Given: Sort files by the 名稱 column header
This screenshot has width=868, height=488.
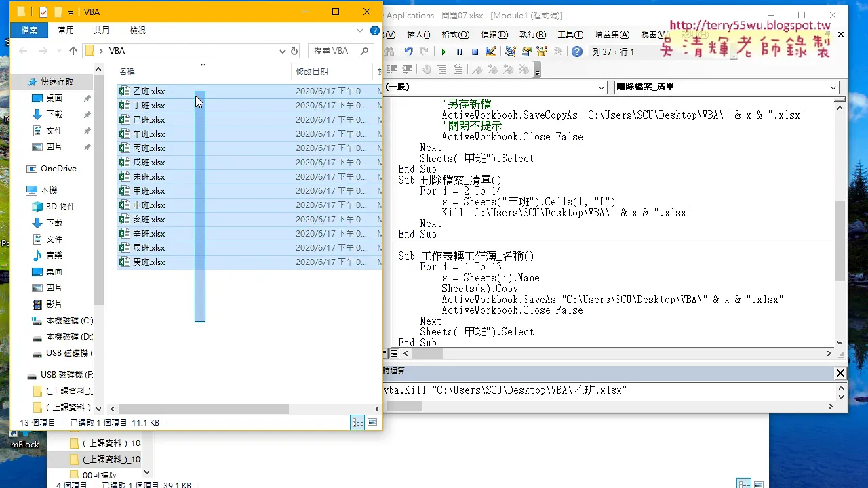Looking at the screenshot, I should click(203, 71).
